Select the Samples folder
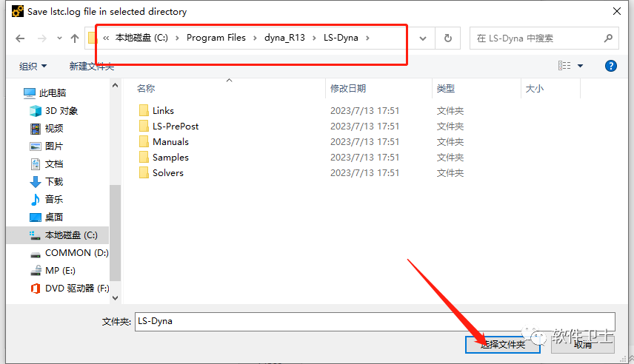This screenshot has width=634, height=364. coord(170,158)
